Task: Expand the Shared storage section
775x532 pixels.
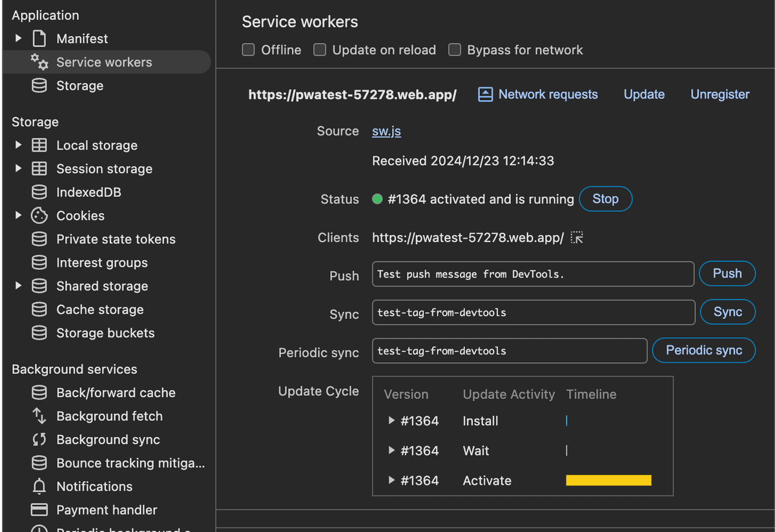Action: coord(18,286)
